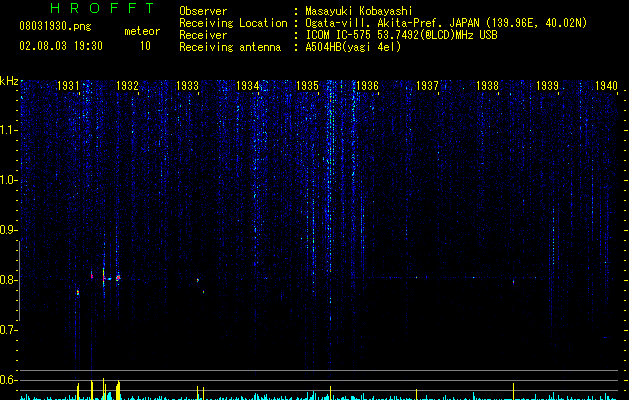Click the 1.1 kHz axis label

pyautogui.click(x=9, y=130)
